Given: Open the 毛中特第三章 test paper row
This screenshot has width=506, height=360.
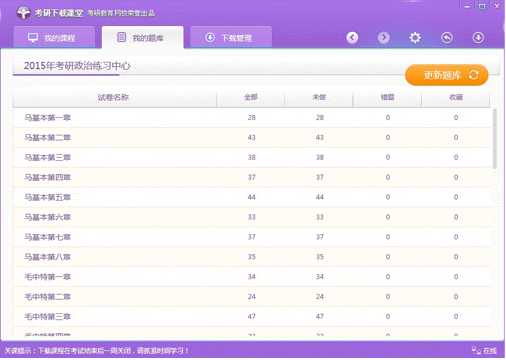Looking at the screenshot, I should 252,316.
